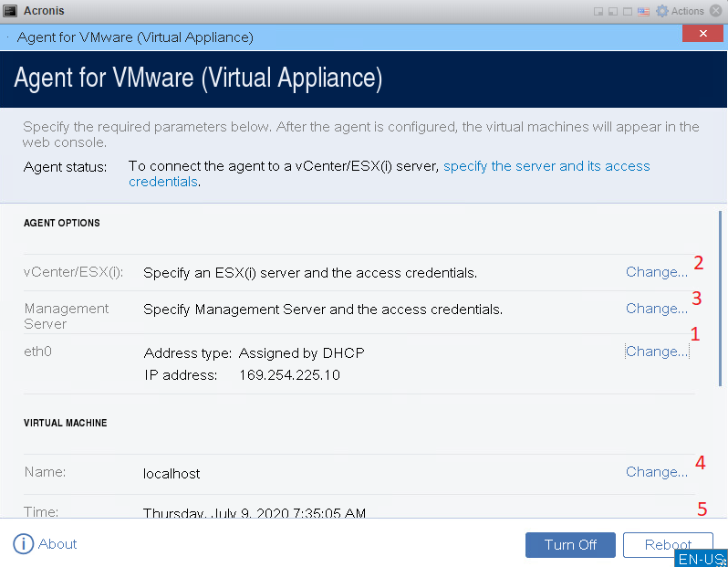The height and width of the screenshot is (567, 728).
Task: Click the About info icon
Action: click(23, 544)
